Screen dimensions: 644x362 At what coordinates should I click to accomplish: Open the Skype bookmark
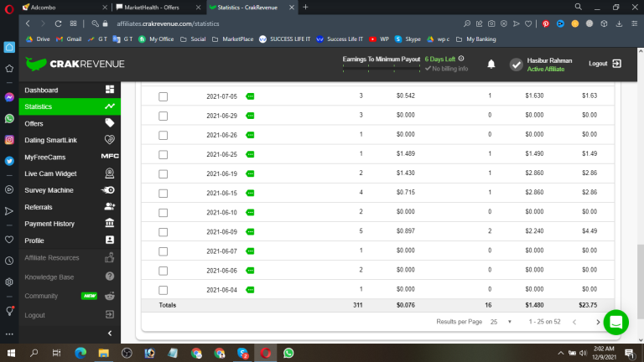pos(408,39)
